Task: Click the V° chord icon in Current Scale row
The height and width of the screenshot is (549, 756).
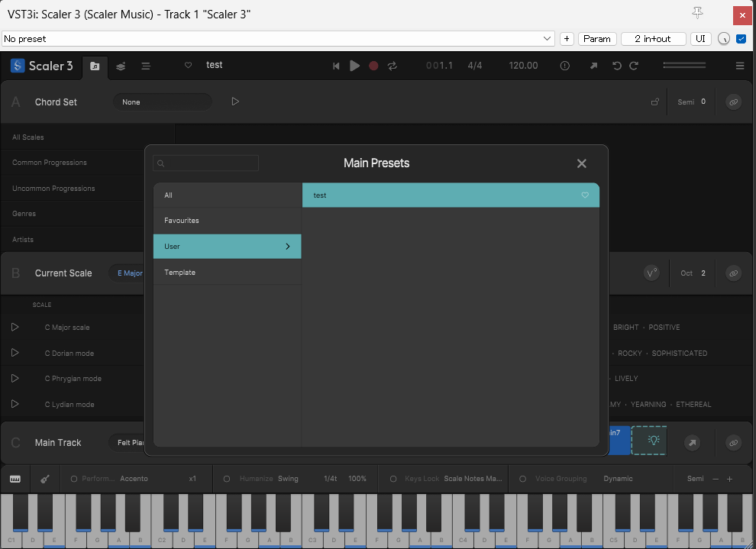Action: point(651,273)
